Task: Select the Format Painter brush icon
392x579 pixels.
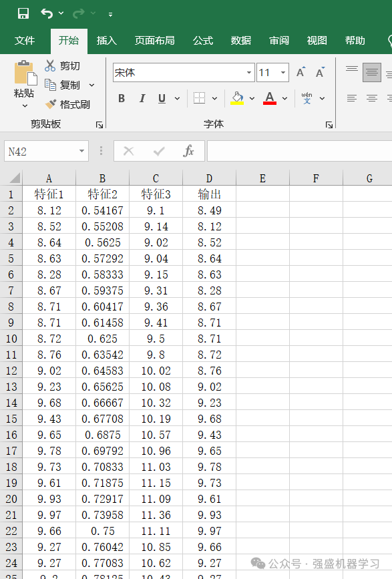Action: [50, 104]
